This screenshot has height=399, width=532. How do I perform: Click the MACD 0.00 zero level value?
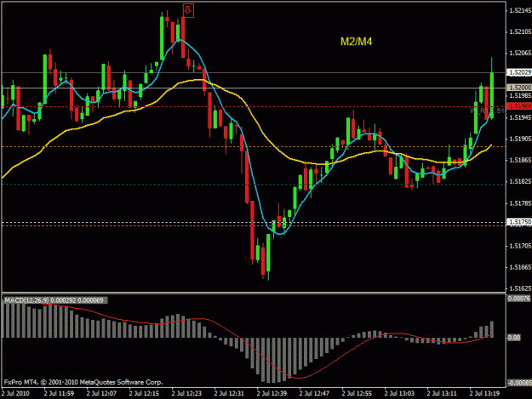514,337
